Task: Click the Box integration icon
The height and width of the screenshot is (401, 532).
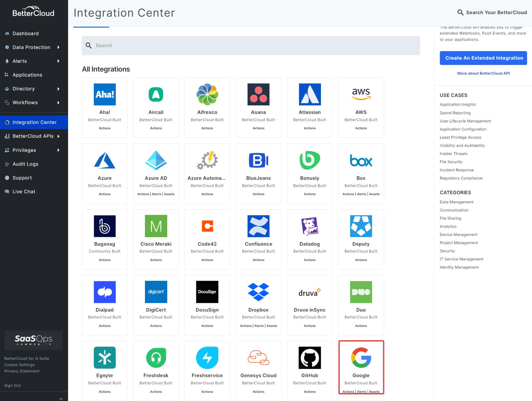Action: [x=361, y=161]
